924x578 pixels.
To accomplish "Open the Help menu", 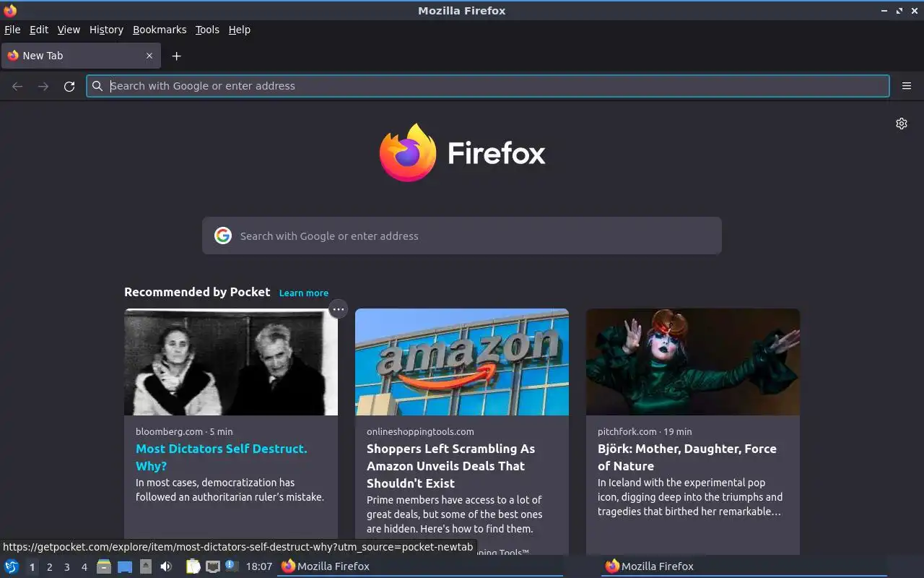I will click(x=240, y=30).
